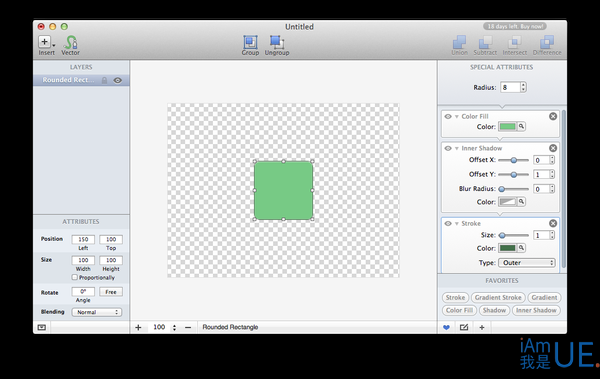Add new effect with plus icon at bottom right
The height and width of the screenshot is (379, 600).
click(x=482, y=327)
